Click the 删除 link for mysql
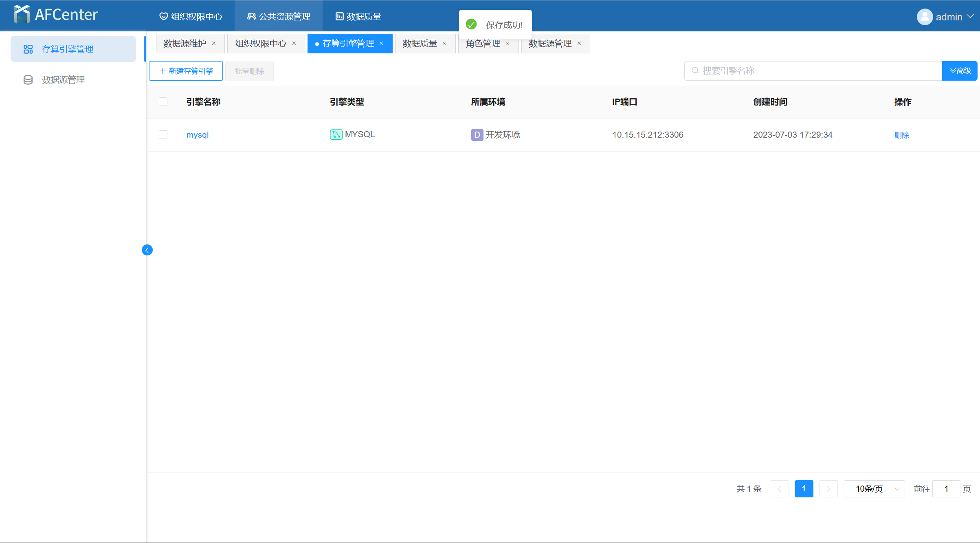980x543 pixels. [901, 135]
